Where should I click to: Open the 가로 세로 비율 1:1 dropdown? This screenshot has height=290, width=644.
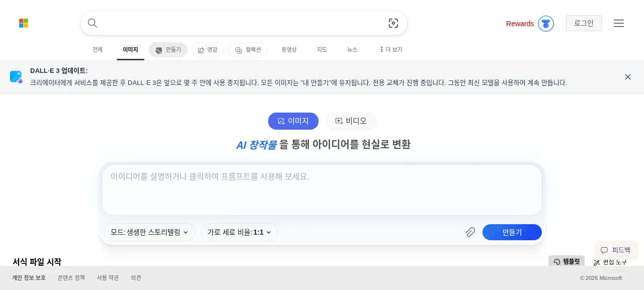click(x=239, y=232)
